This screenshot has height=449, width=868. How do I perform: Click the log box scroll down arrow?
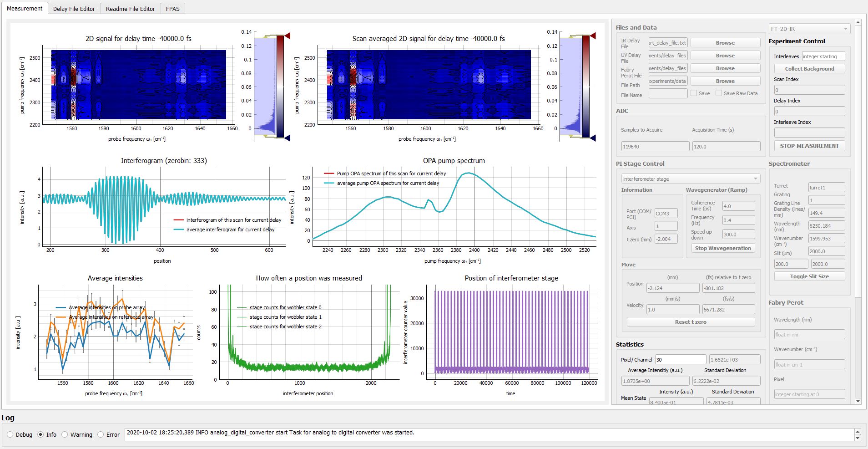point(858,438)
